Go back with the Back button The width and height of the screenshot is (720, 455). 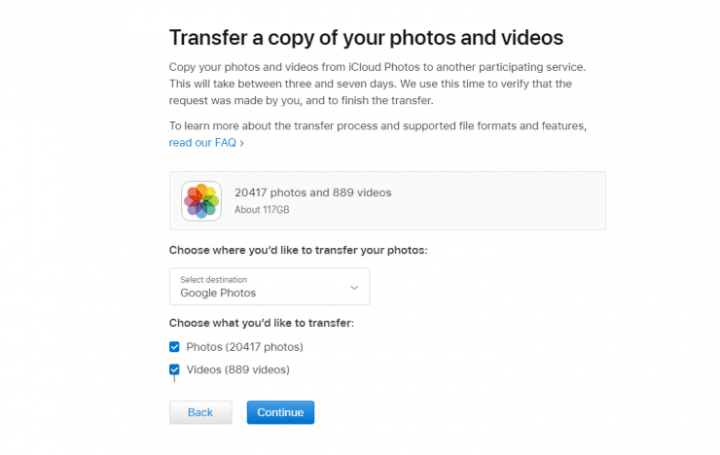click(201, 412)
